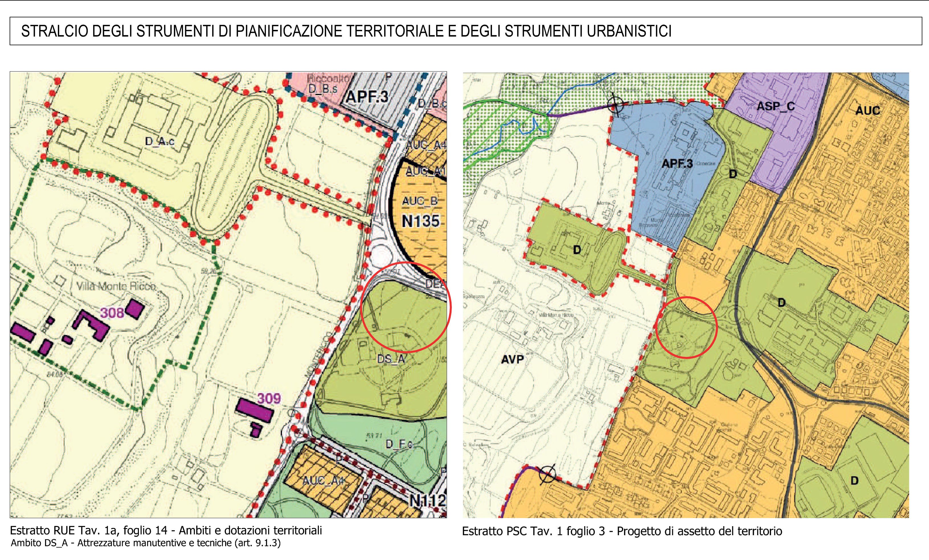Screen dimensions: 929x560
Task: Click the DS_A zone label
Action: (391, 359)
